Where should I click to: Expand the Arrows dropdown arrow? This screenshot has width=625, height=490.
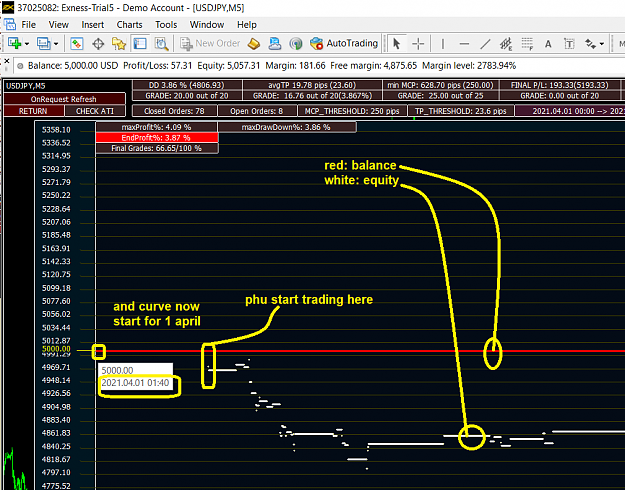(x=601, y=43)
